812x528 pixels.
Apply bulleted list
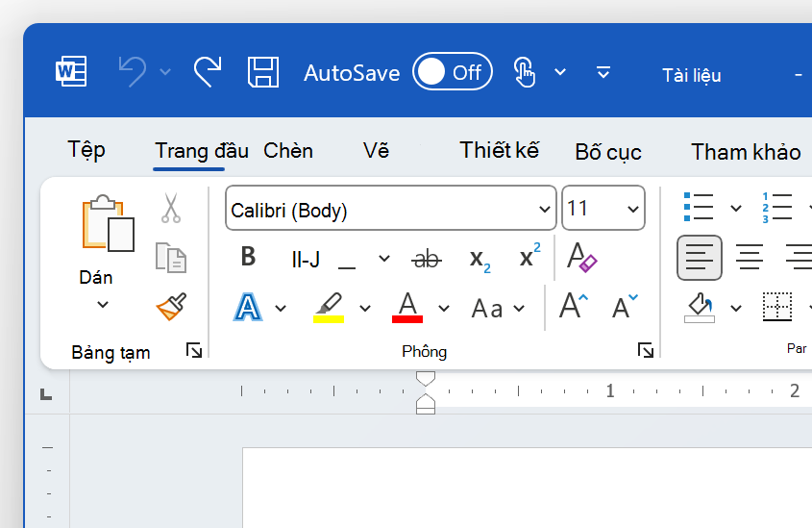699,208
